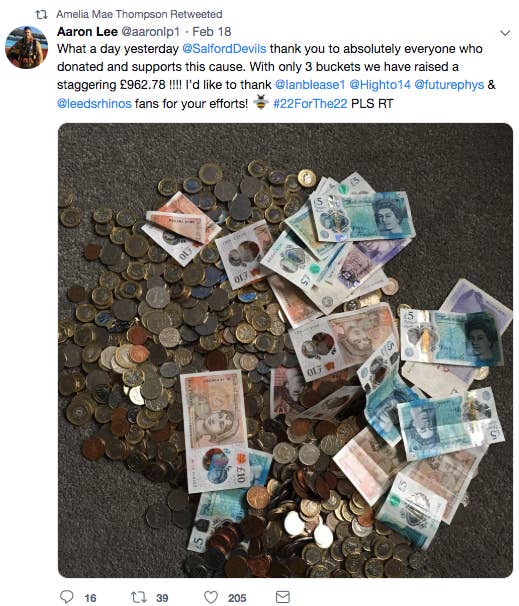Screen dimensions: 519x606
Task: Visit the @Highto14 profile link
Action: coord(380,85)
